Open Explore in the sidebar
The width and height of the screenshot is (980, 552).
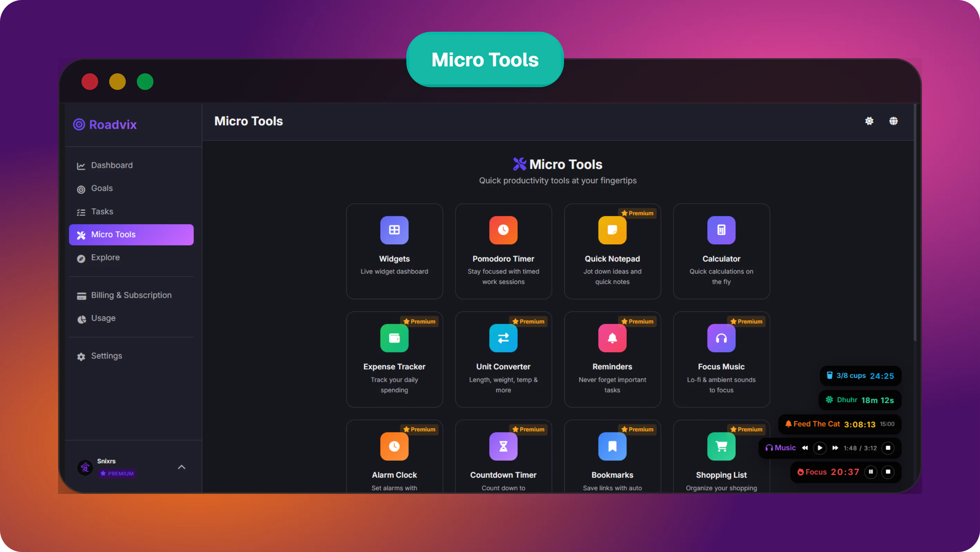tap(131, 258)
